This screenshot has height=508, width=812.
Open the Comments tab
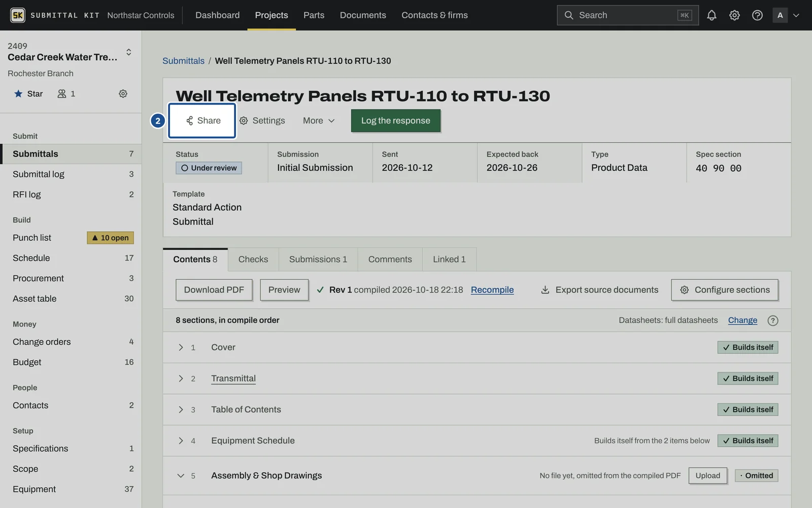pos(390,260)
